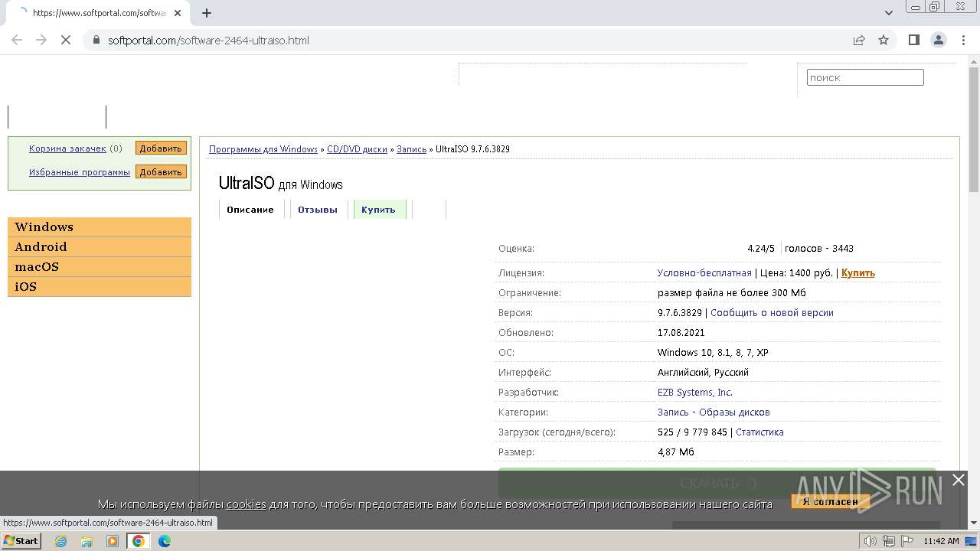Open Windows Start menu
Viewport: 980px width, 551px height.
21,540
